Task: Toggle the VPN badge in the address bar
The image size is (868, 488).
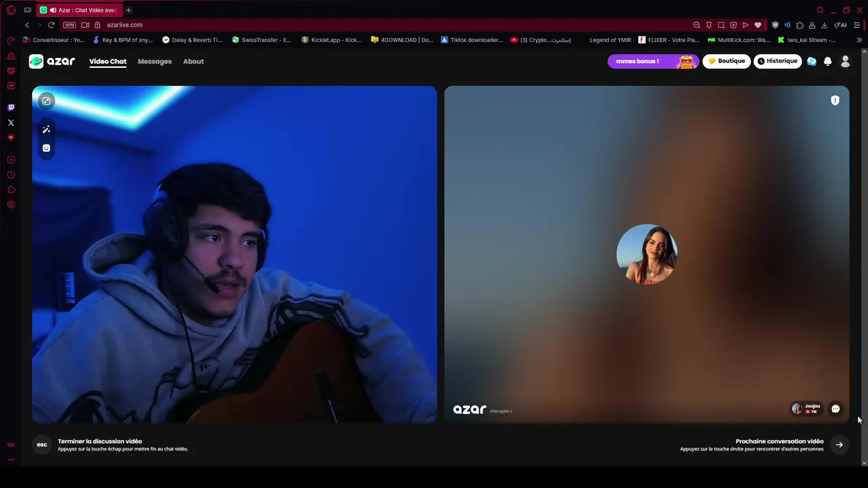Action: point(69,25)
